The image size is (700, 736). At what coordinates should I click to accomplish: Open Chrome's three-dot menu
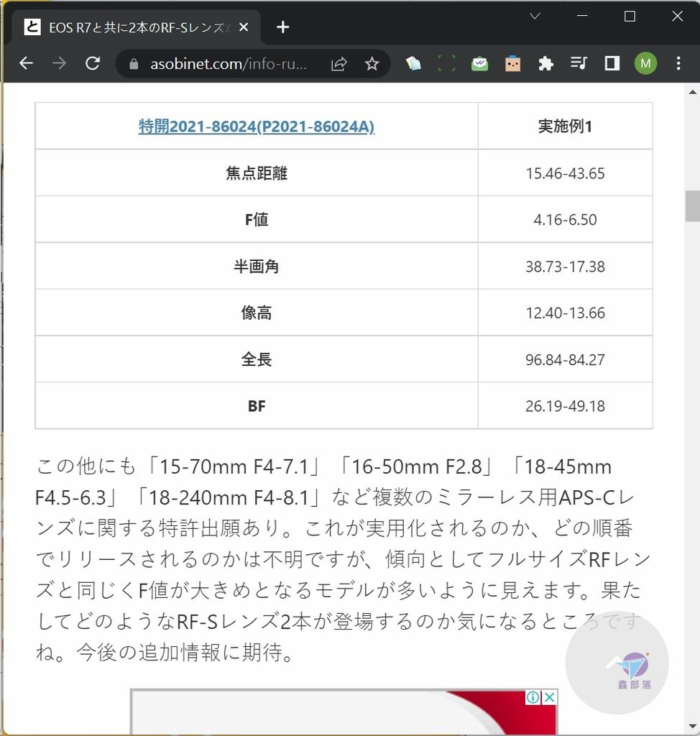678,63
